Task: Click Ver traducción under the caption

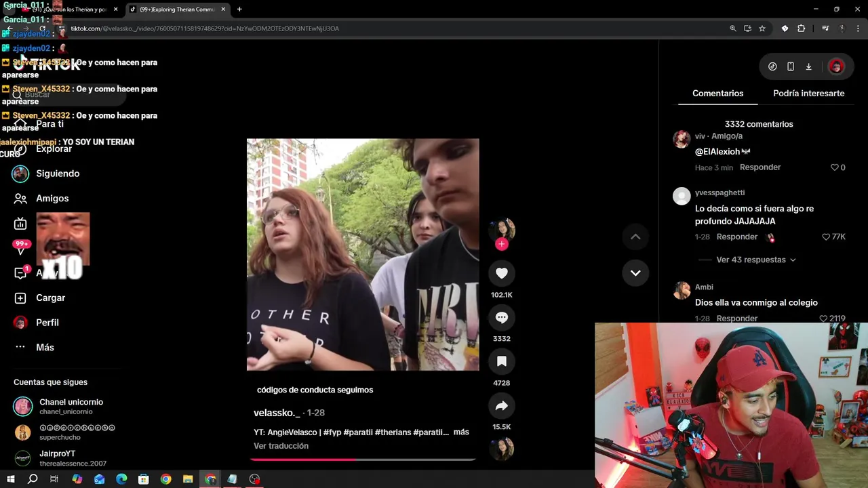Action: (281, 446)
